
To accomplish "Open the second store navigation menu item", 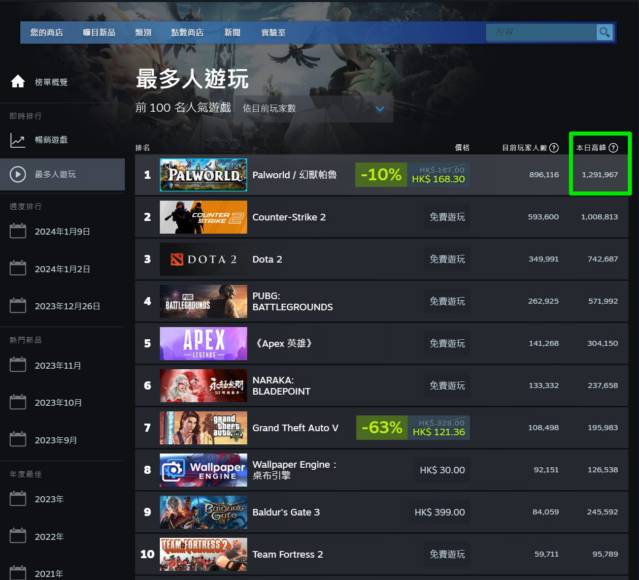I will (x=99, y=32).
